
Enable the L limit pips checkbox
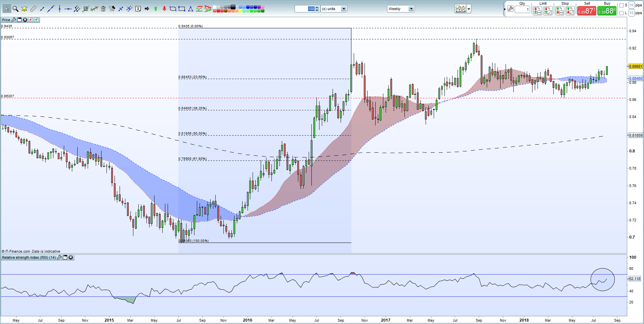click(x=621, y=13)
